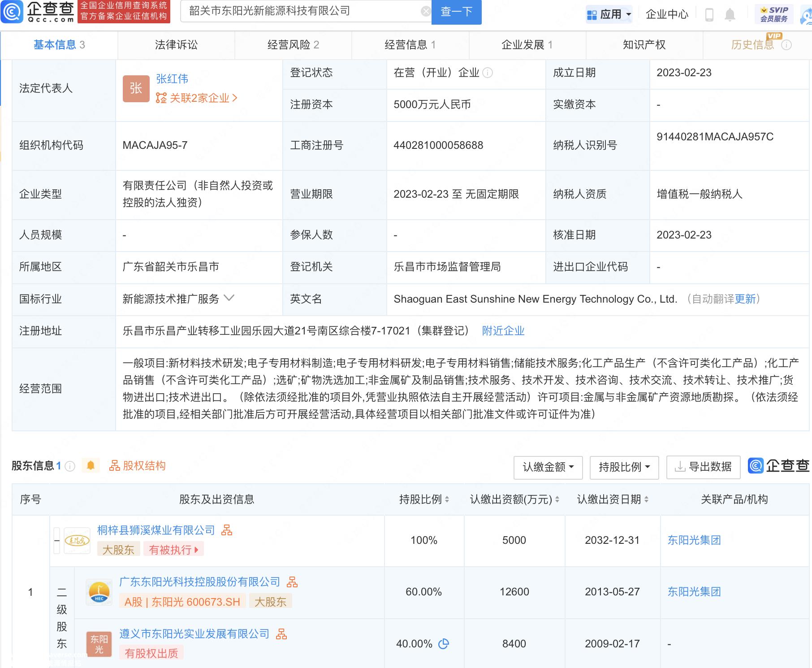Click 更新 auto-translation update link
Screen dimensions: 812x668
(x=745, y=299)
